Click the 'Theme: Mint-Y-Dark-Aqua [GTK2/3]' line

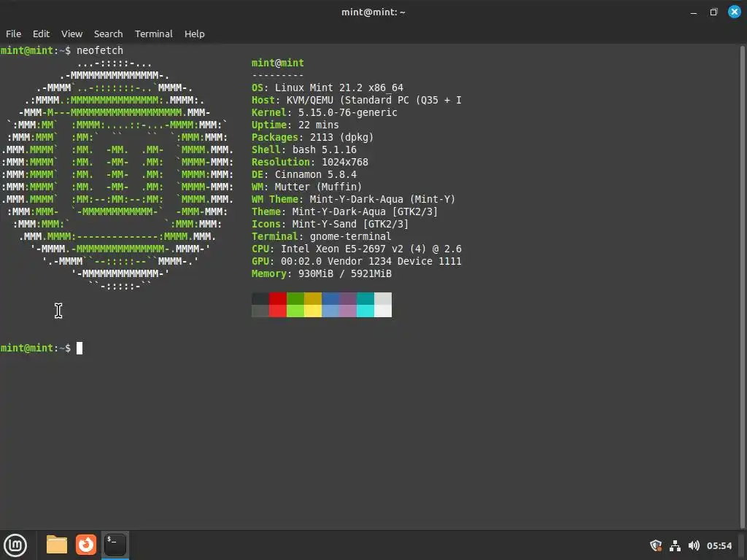[x=344, y=211]
